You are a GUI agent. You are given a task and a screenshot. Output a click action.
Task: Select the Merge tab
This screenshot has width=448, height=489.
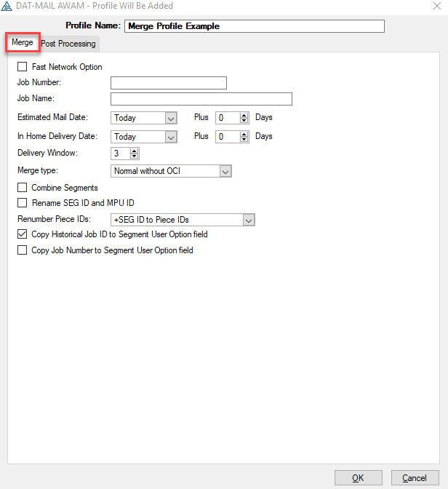pos(23,42)
